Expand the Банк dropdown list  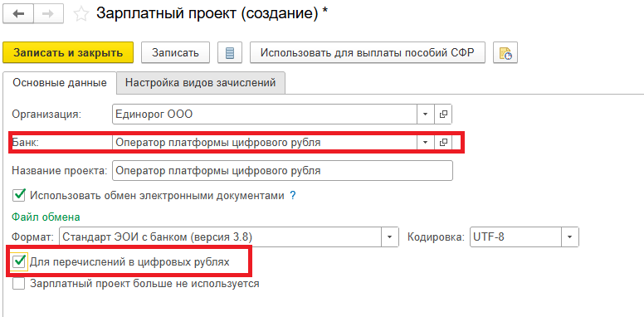point(426,143)
